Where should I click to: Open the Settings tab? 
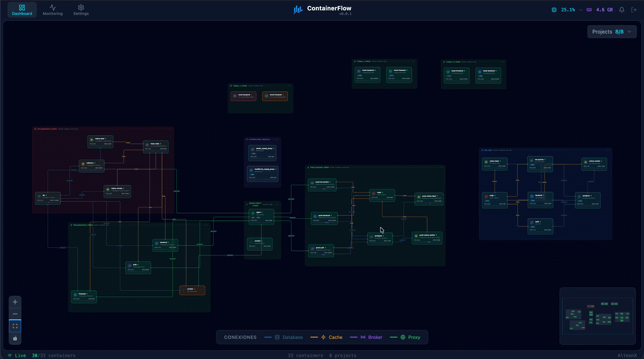pos(81,10)
